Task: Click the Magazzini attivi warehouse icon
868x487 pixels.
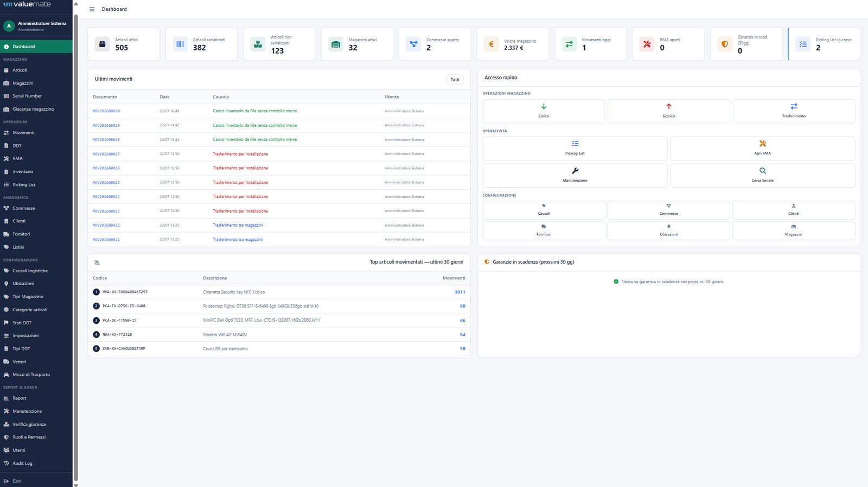Action: coord(336,44)
